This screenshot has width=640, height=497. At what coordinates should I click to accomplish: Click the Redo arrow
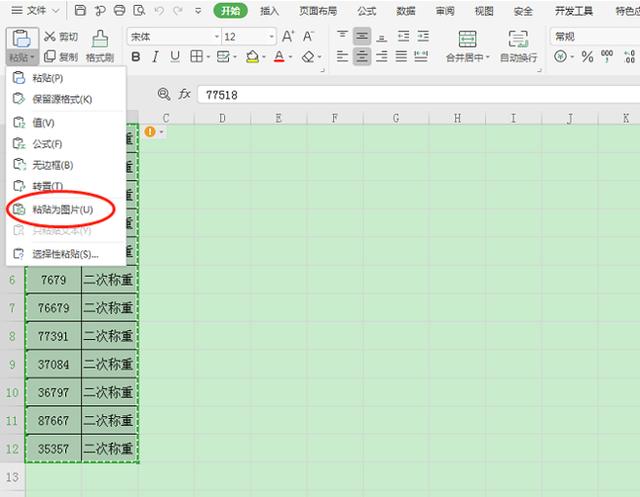[x=178, y=11]
